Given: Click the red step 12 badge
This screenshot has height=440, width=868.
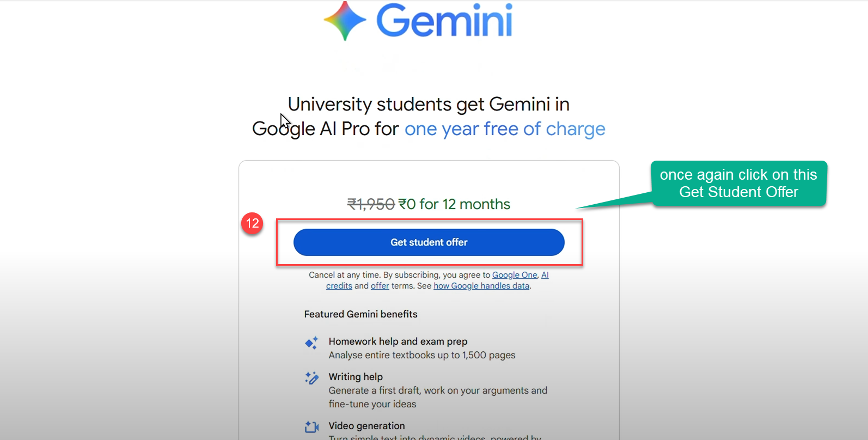Looking at the screenshot, I should [252, 223].
